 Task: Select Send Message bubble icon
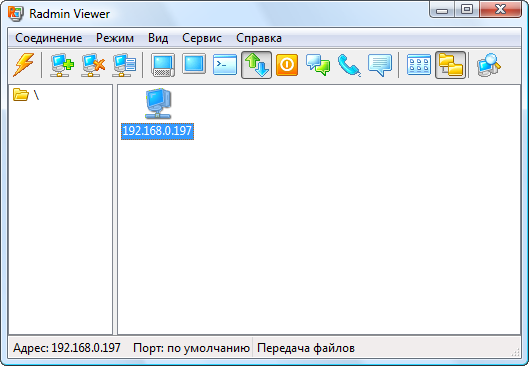point(380,65)
